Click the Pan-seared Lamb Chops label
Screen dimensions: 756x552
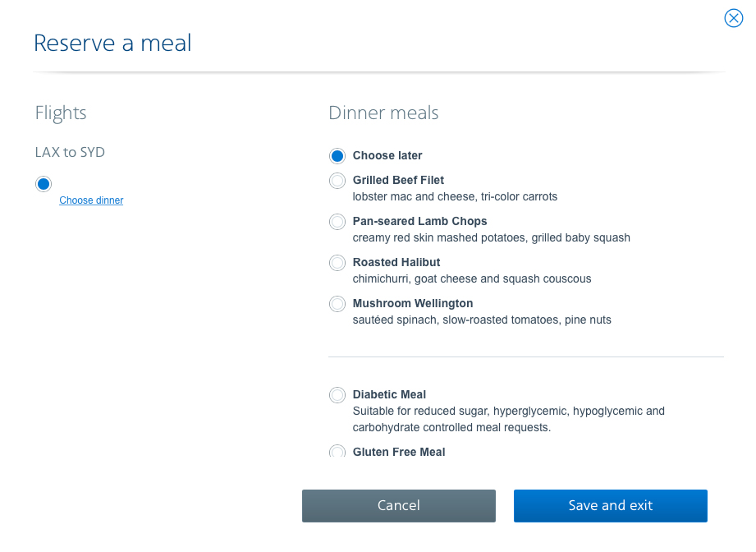(420, 221)
